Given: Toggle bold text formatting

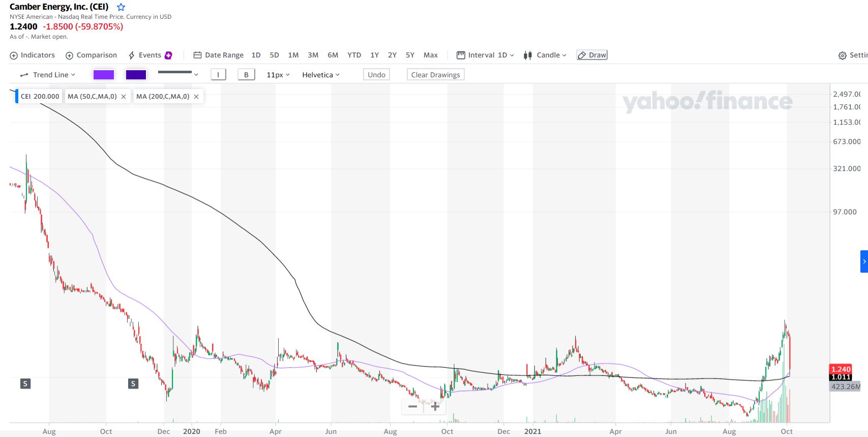Looking at the screenshot, I should (247, 75).
